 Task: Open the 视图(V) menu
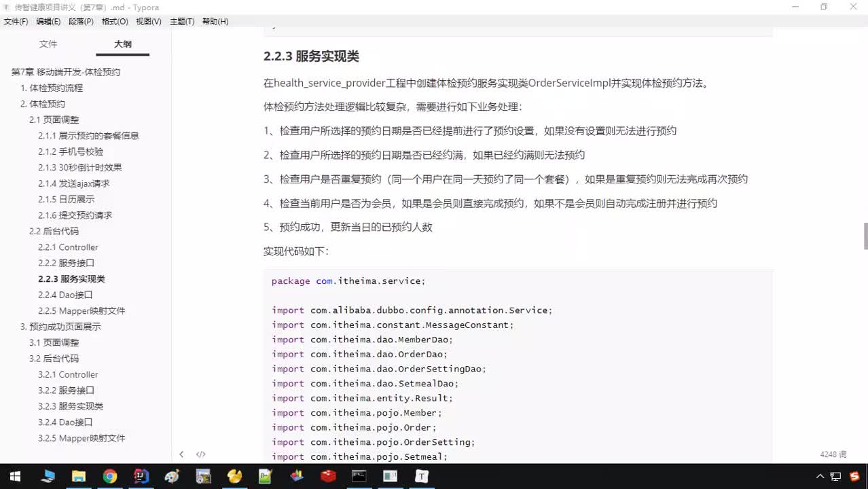point(149,22)
